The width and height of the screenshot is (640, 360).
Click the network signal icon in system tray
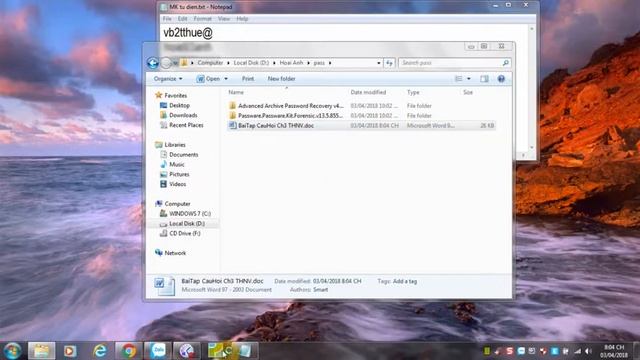click(x=577, y=351)
